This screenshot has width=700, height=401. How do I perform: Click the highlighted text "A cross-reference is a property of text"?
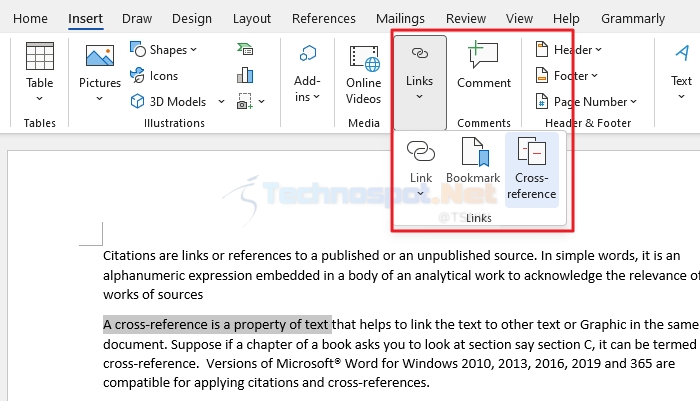[217, 324]
